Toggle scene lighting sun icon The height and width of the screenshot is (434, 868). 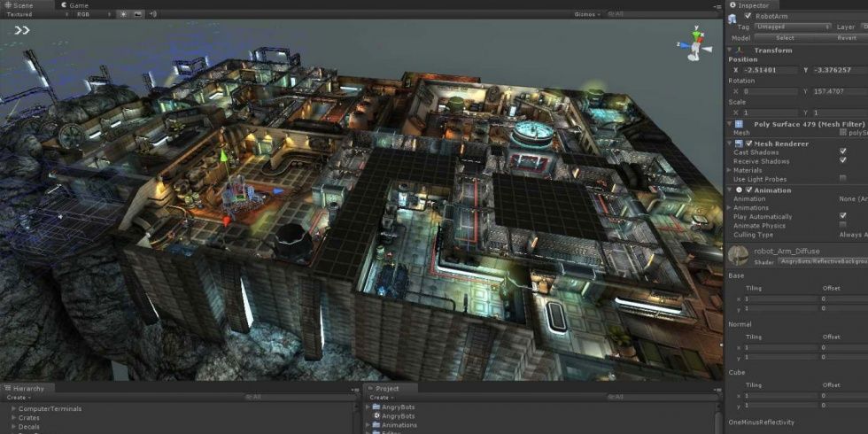point(123,14)
